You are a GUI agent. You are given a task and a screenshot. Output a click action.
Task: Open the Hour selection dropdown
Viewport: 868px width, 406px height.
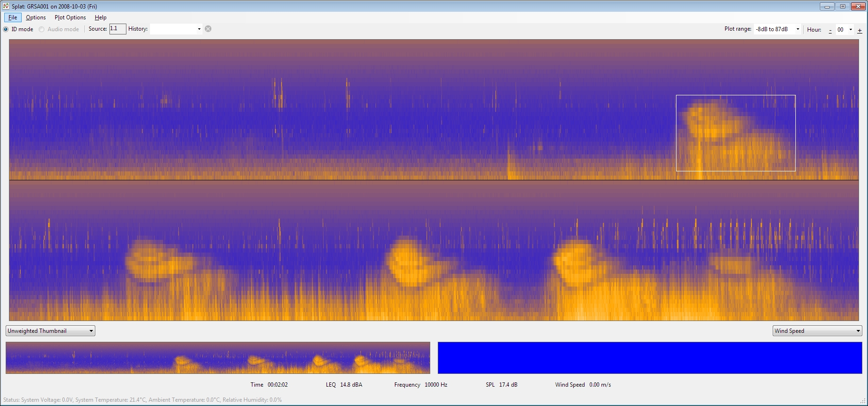tap(844, 29)
